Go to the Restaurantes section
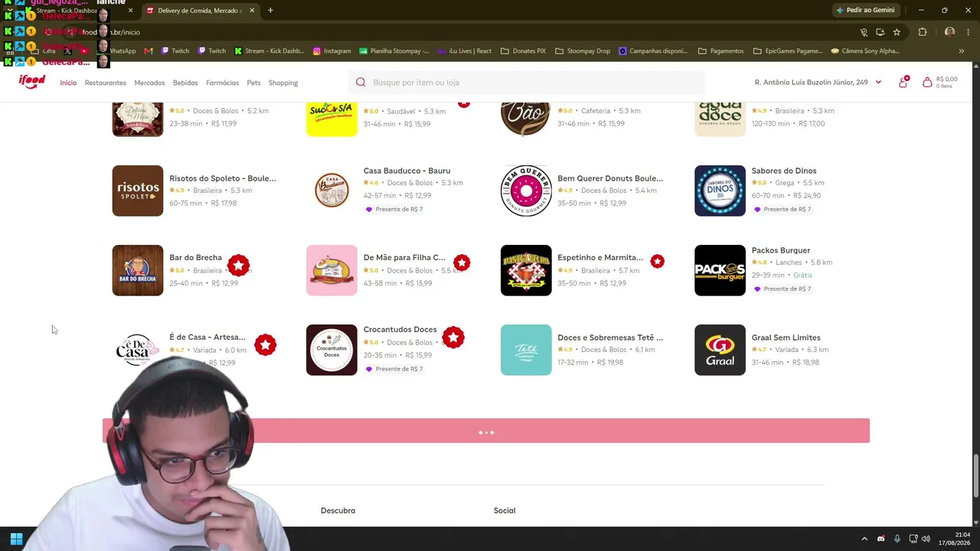 tap(106, 83)
